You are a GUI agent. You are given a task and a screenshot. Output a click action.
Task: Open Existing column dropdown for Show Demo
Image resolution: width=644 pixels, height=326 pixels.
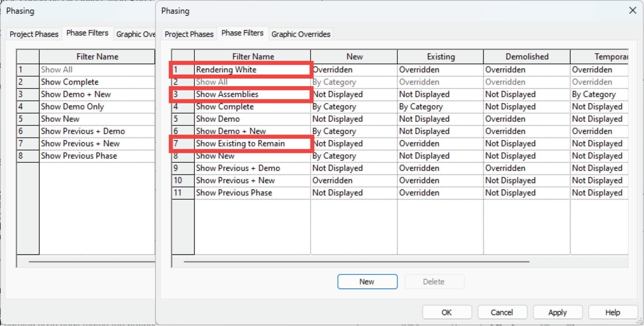[x=440, y=119]
